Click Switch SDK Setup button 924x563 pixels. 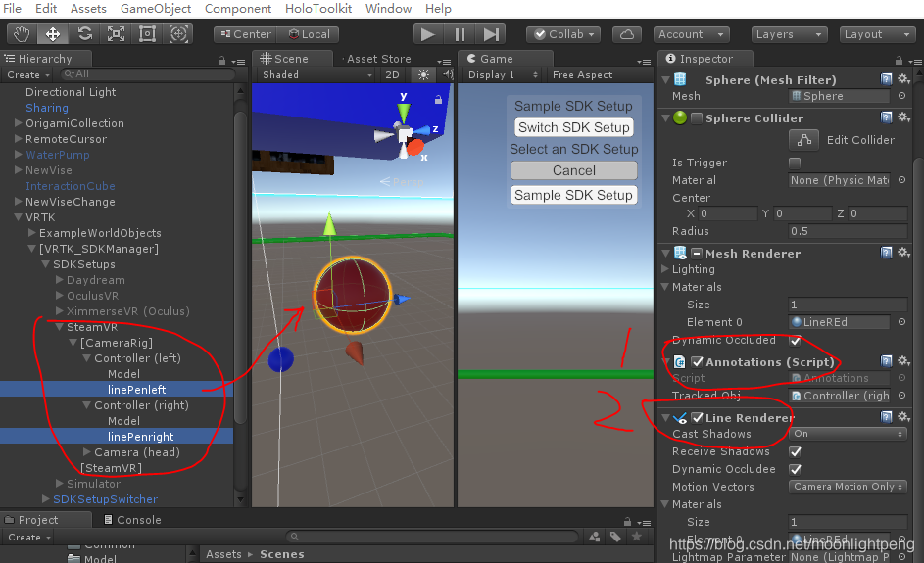[574, 128]
